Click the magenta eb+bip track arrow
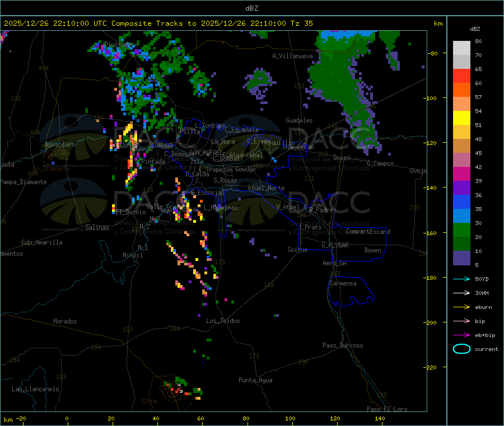This screenshot has height=426, width=504. 461,335
